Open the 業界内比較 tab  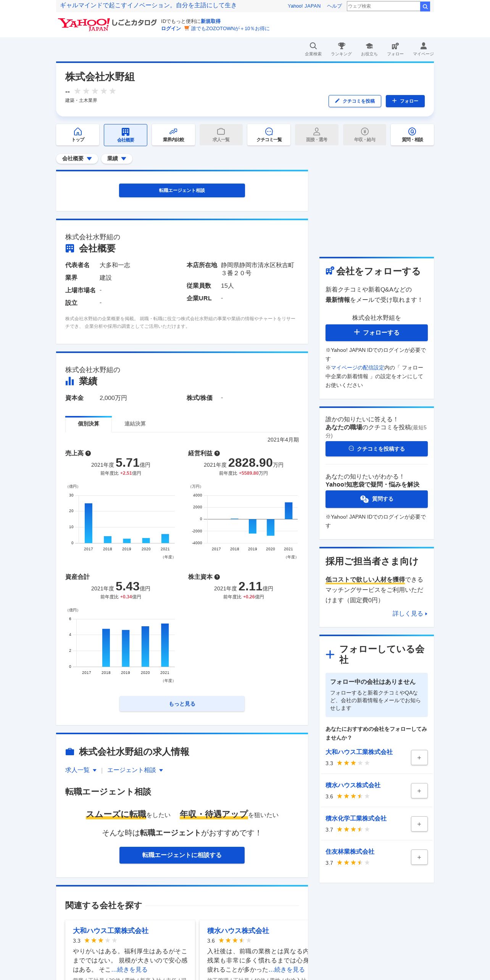pos(173,135)
